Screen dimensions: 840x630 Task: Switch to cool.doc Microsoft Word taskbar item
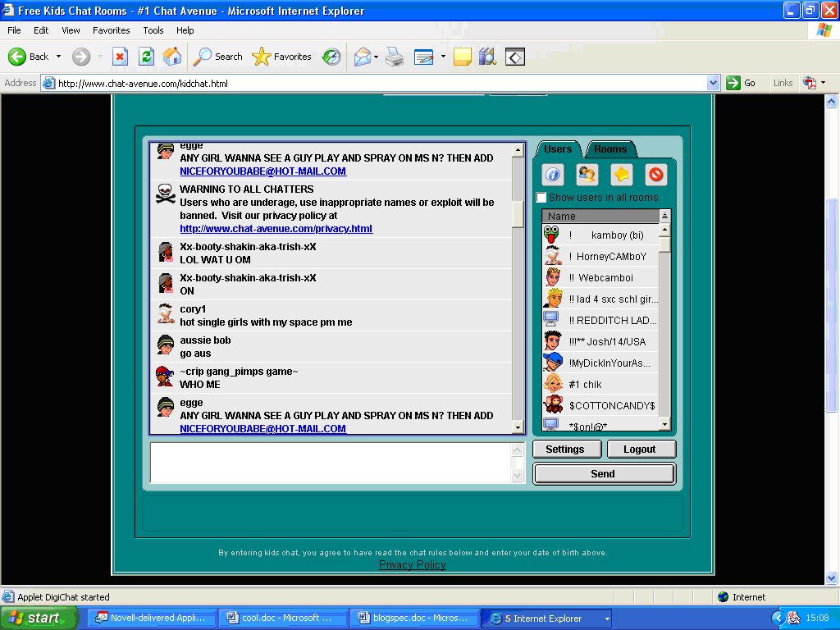tap(281, 619)
